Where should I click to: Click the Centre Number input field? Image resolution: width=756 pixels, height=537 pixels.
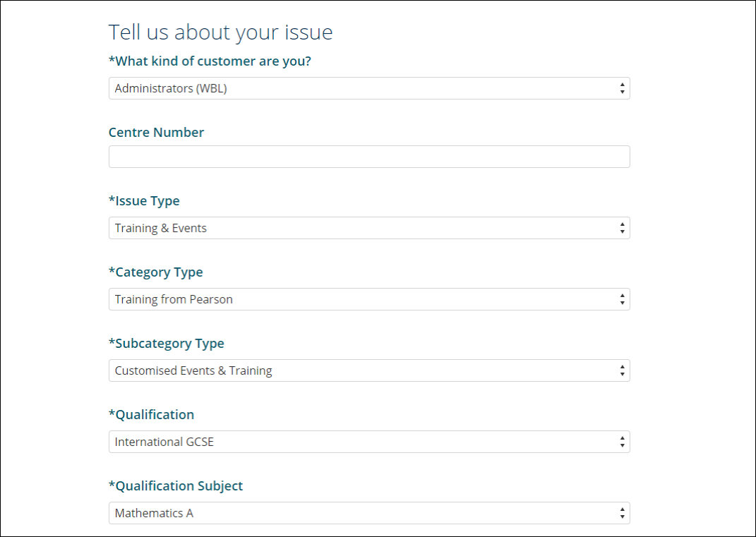point(368,156)
